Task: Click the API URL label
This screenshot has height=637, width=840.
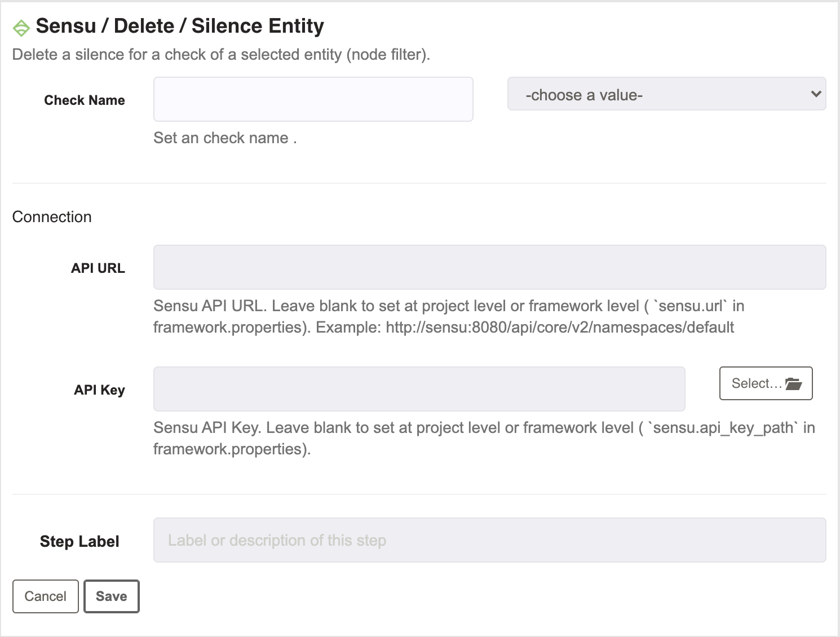Action: tap(98, 268)
